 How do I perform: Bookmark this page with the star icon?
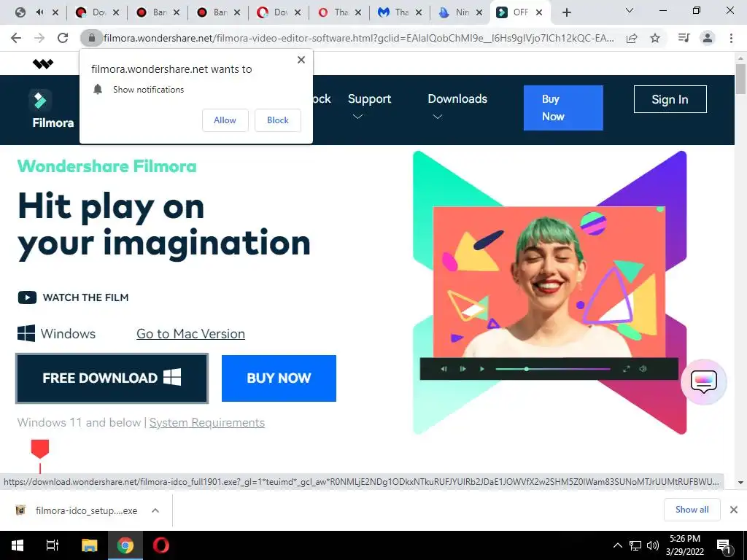(655, 38)
